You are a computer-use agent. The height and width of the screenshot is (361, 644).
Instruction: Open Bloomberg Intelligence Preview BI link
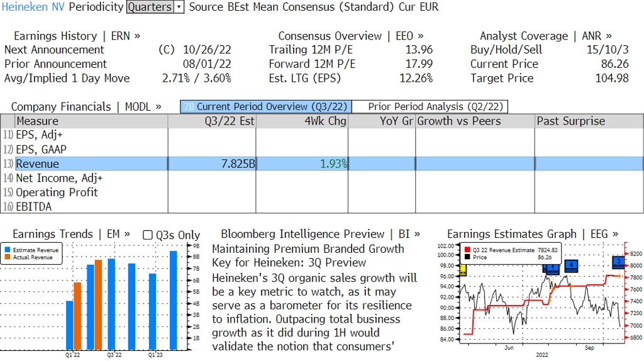(x=320, y=234)
